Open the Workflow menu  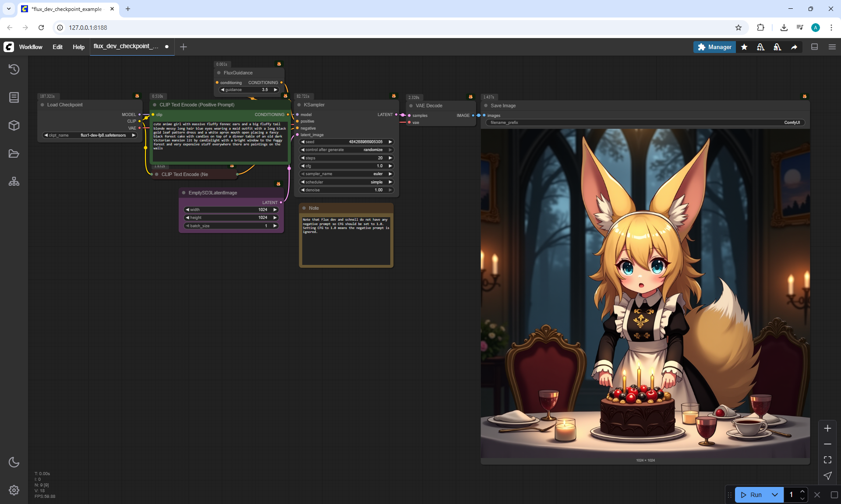31,47
